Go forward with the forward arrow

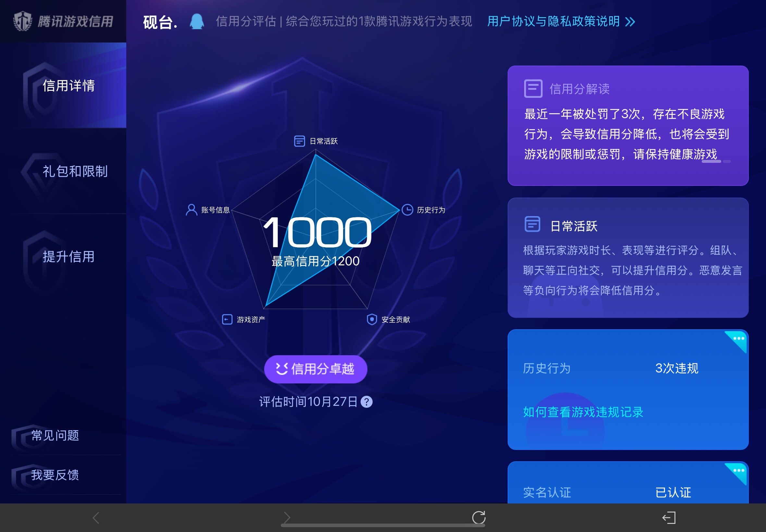point(287,518)
